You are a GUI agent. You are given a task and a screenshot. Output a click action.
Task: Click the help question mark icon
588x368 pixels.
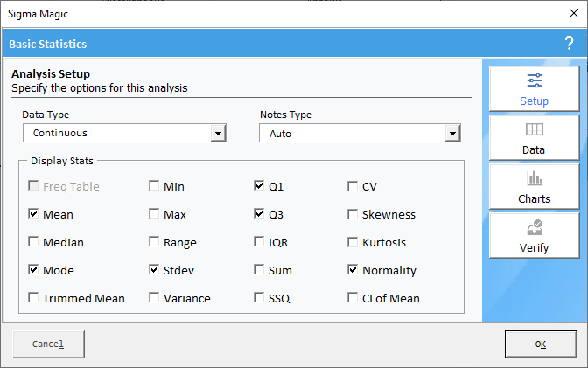pyautogui.click(x=569, y=44)
